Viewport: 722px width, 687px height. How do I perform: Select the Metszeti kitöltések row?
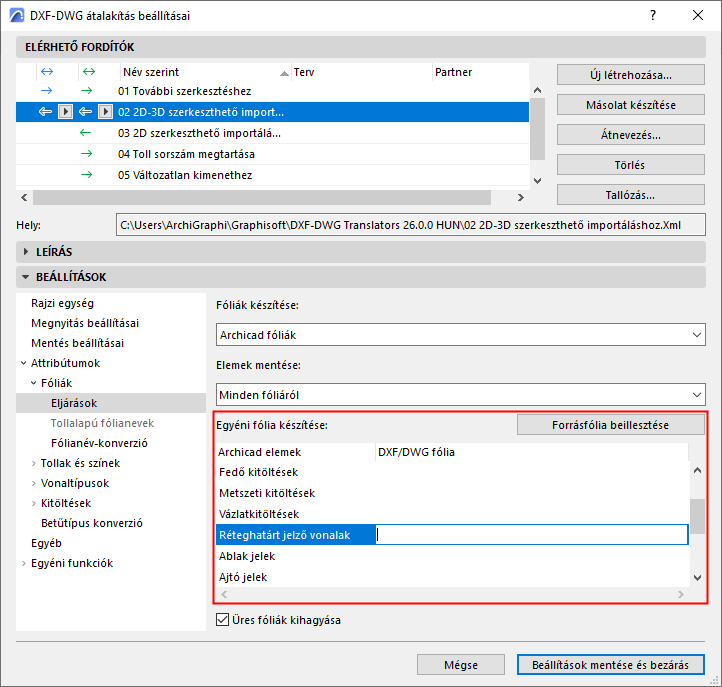(x=452, y=493)
